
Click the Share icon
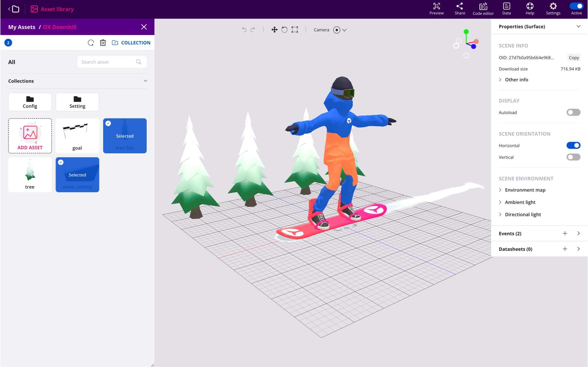tap(460, 9)
